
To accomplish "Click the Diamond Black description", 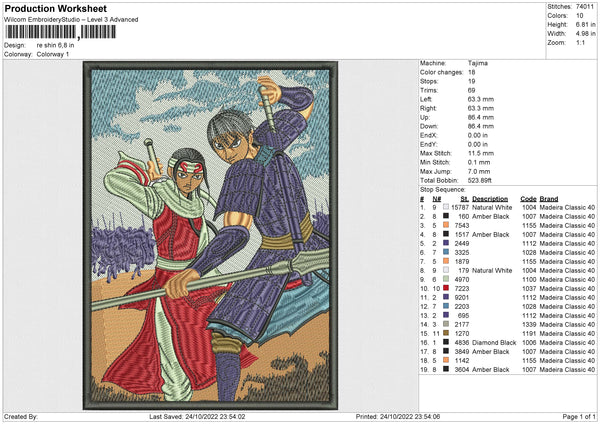I will click(x=494, y=342).
